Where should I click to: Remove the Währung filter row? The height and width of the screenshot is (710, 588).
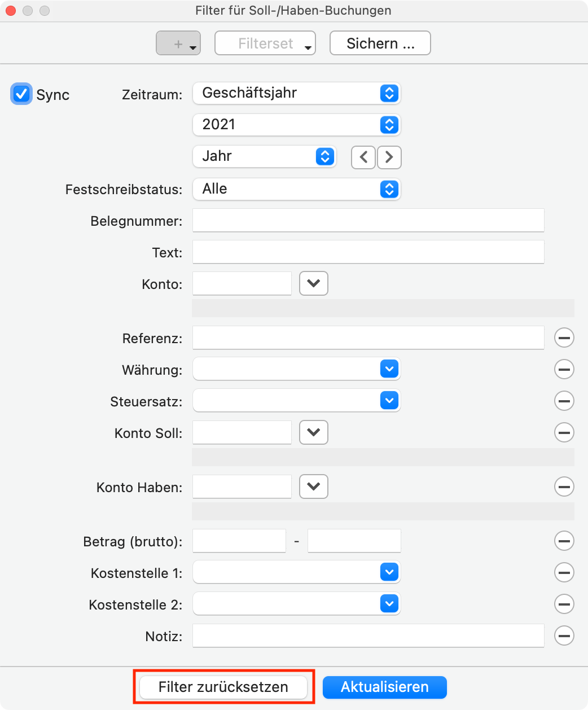tap(564, 369)
